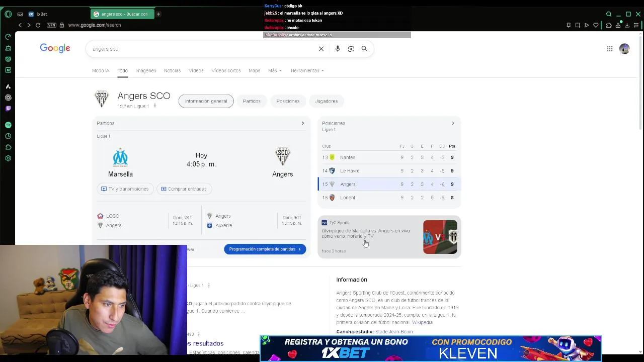Viewport: 644px width, 362px height.
Task: Open extensions cube in the sidebar
Action: click(x=8, y=147)
